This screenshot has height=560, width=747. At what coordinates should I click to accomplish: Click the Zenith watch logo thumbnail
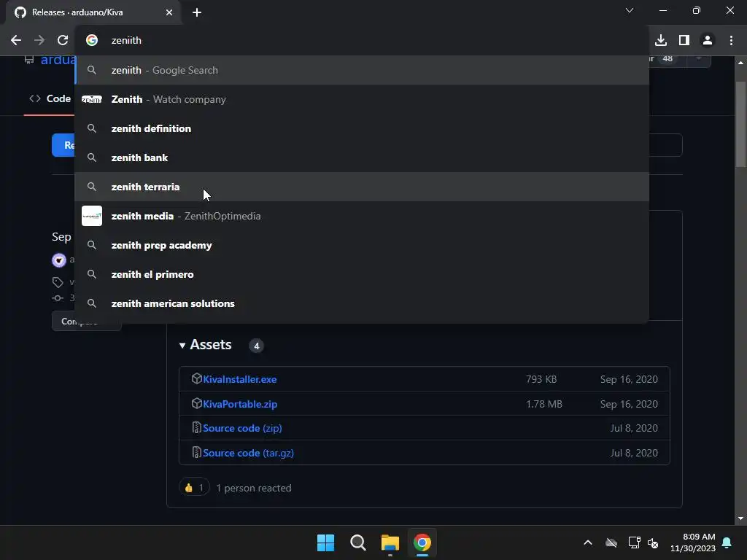pyautogui.click(x=92, y=99)
